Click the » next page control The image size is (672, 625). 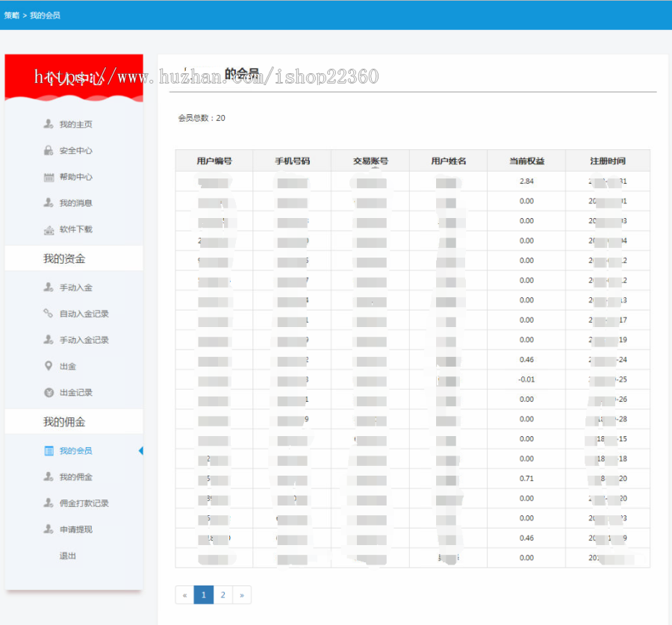(242, 594)
